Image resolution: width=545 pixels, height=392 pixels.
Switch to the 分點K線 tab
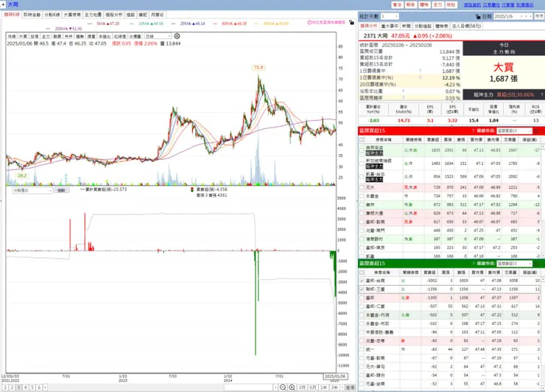(x=52, y=15)
